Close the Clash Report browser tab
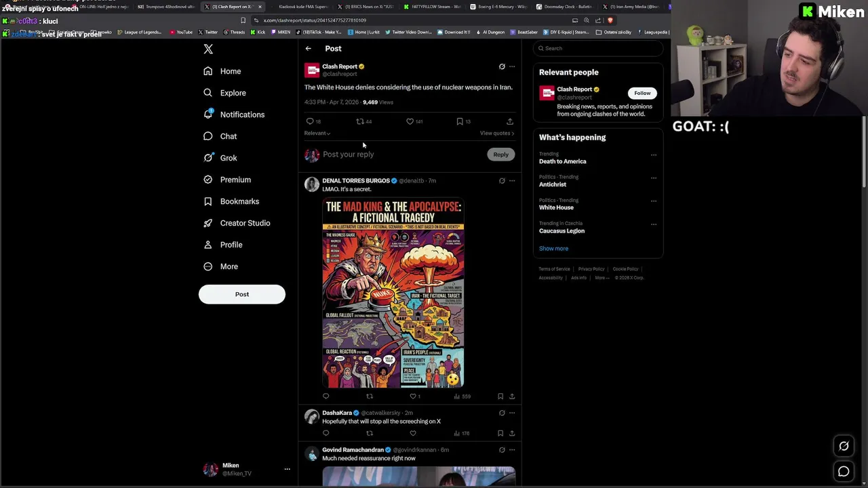This screenshot has height=488, width=868. click(260, 7)
